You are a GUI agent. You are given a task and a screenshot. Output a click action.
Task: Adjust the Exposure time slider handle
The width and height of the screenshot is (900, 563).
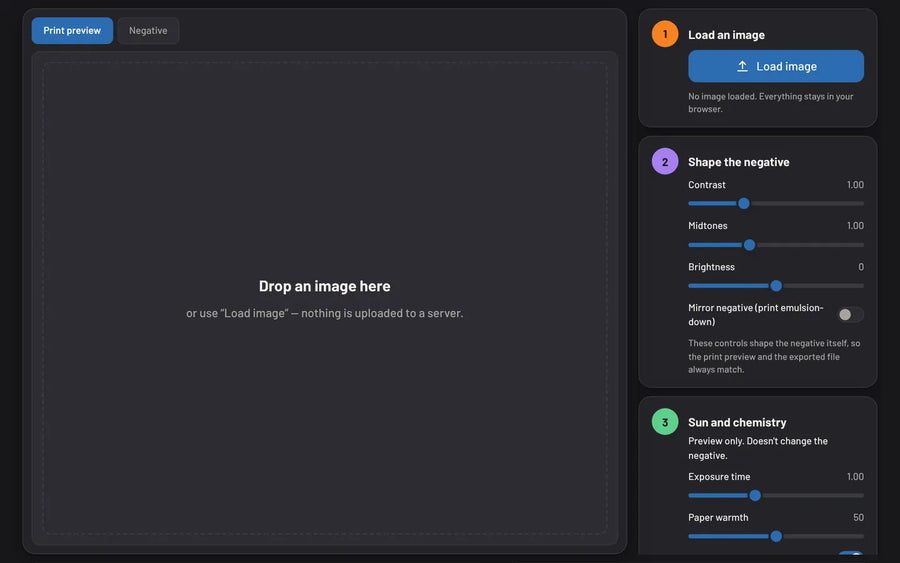point(755,495)
